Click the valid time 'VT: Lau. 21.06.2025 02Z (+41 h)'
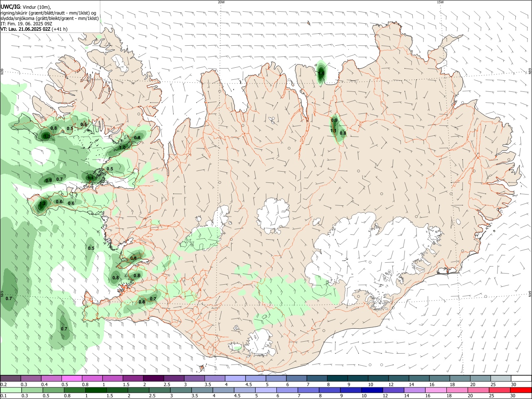 pos(34,29)
